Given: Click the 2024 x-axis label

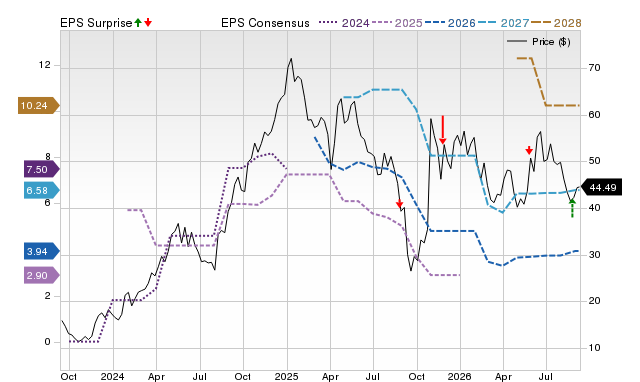Looking at the screenshot, I should point(112,376).
